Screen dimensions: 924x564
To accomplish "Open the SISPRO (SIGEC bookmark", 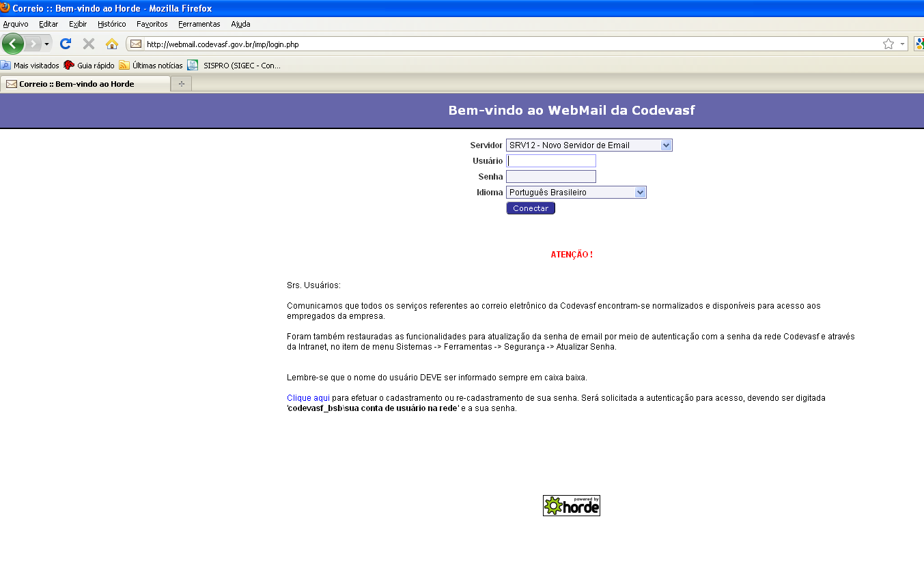I will (234, 66).
